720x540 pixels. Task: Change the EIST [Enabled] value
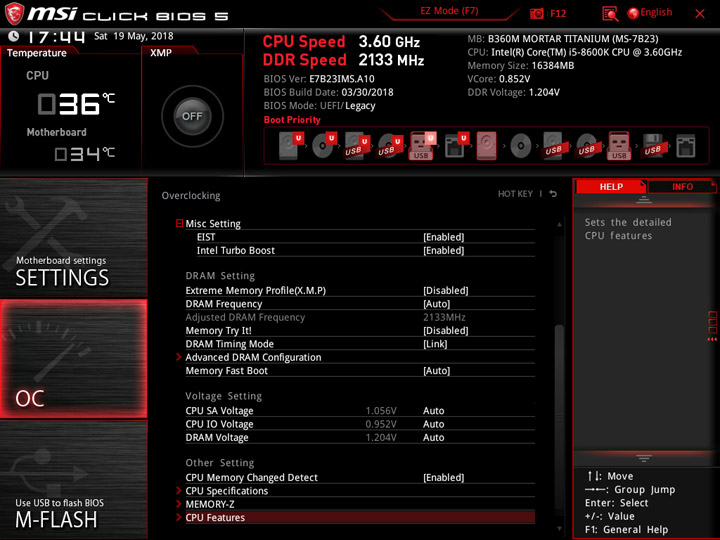point(444,237)
